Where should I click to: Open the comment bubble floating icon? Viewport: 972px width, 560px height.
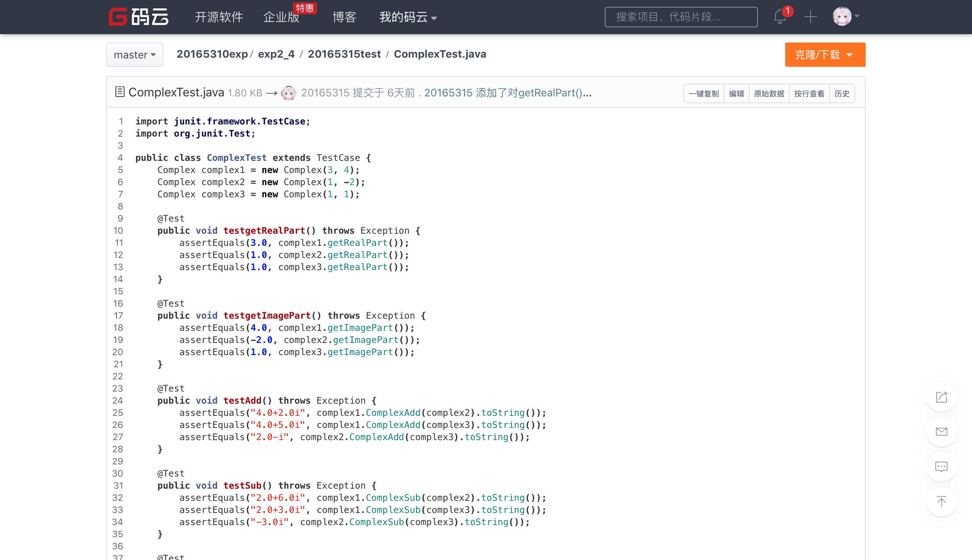pos(941,467)
